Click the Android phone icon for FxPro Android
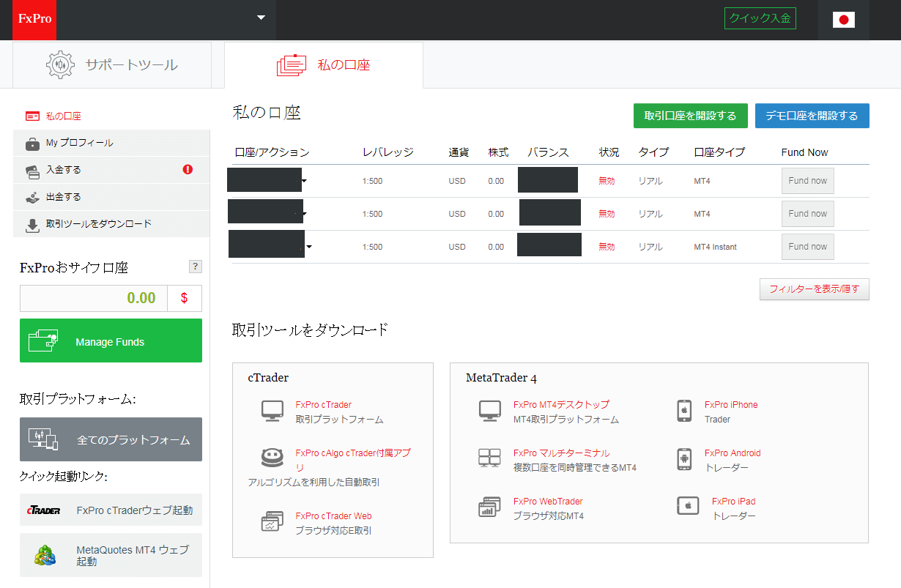The height and width of the screenshot is (588, 901). point(685,459)
